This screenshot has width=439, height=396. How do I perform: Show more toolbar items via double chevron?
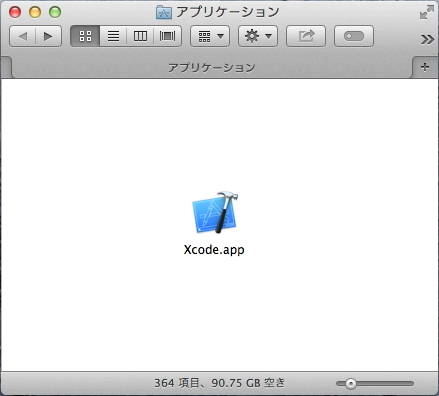click(427, 39)
